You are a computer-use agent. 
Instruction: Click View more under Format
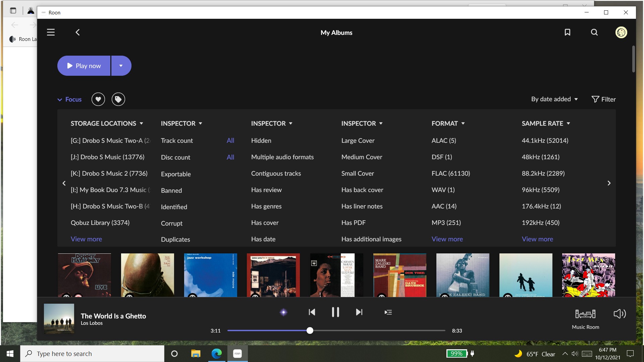point(447,239)
